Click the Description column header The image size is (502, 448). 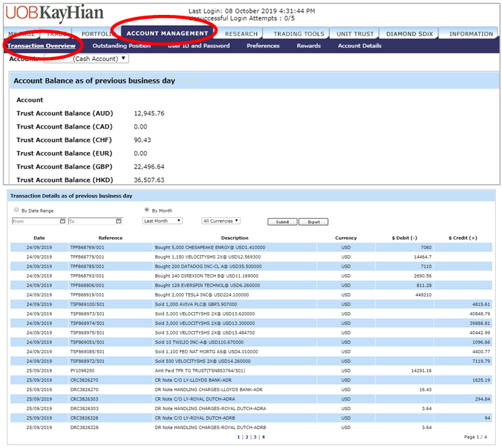[x=234, y=238]
